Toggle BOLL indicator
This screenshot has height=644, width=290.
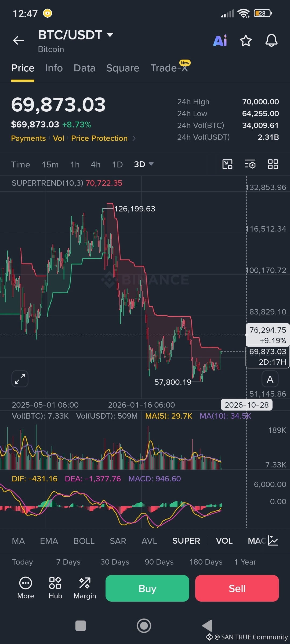(84, 541)
